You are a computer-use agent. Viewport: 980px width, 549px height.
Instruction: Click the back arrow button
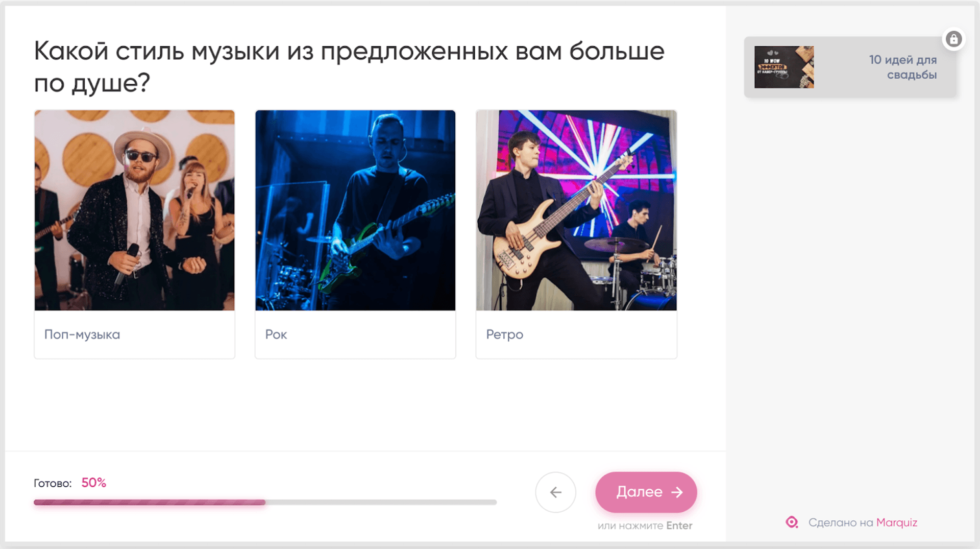tap(556, 492)
